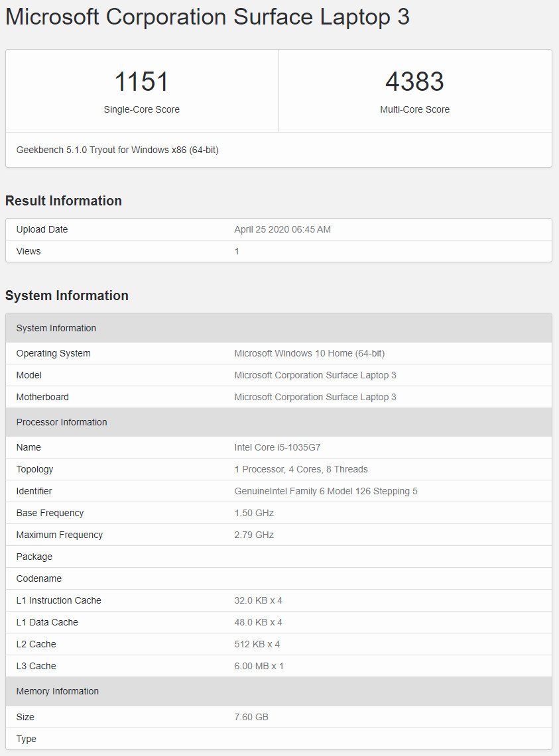The height and width of the screenshot is (756, 559).
Task: Click the Motherboard row label
Action: 42,397
